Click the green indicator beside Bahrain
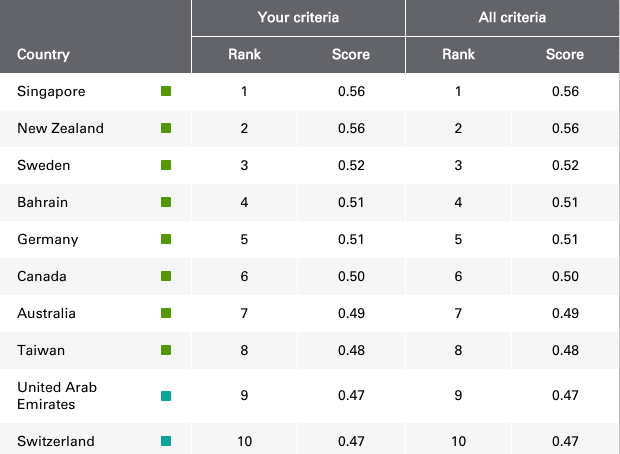This screenshot has width=620, height=454. click(x=166, y=203)
